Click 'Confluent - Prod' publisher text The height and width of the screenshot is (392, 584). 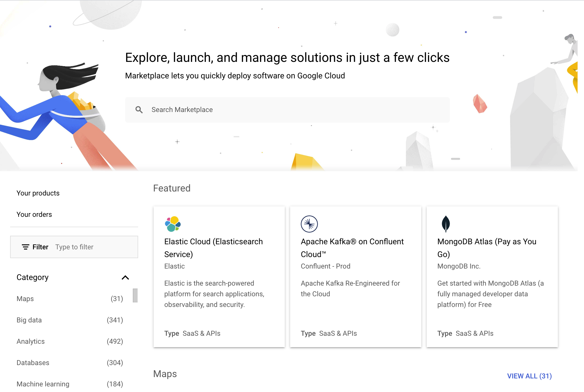coord(326,266)
